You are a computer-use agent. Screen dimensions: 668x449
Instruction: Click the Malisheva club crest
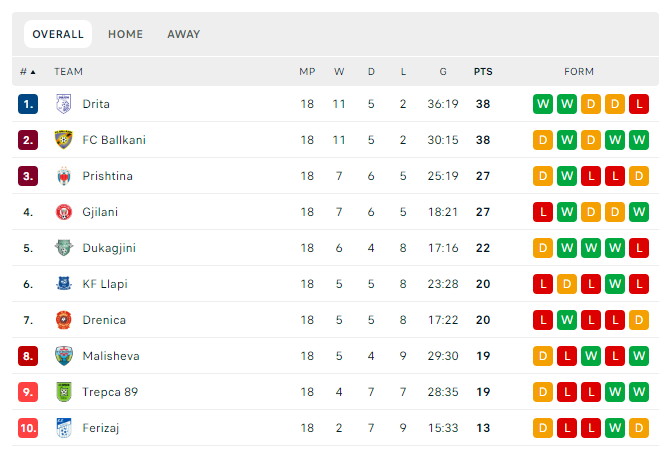(x=64, y=356)
